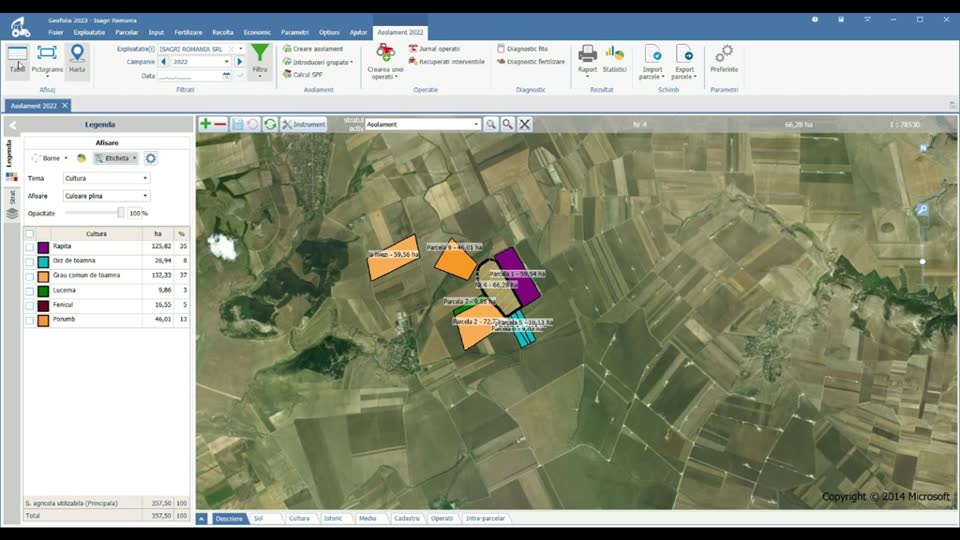Check the Orz de toamna checkbox
The image size is (960, 540).
[29, 262]
